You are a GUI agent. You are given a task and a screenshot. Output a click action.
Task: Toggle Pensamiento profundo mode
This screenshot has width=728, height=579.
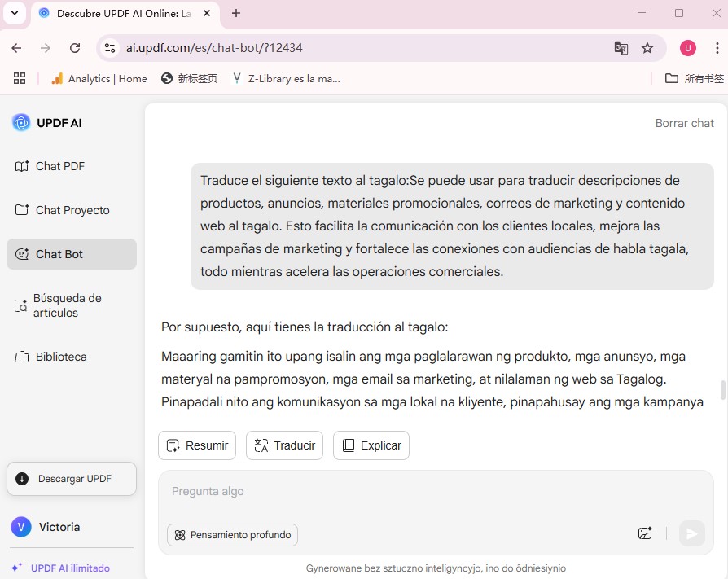pyautogui.click(x=232, y=535)
